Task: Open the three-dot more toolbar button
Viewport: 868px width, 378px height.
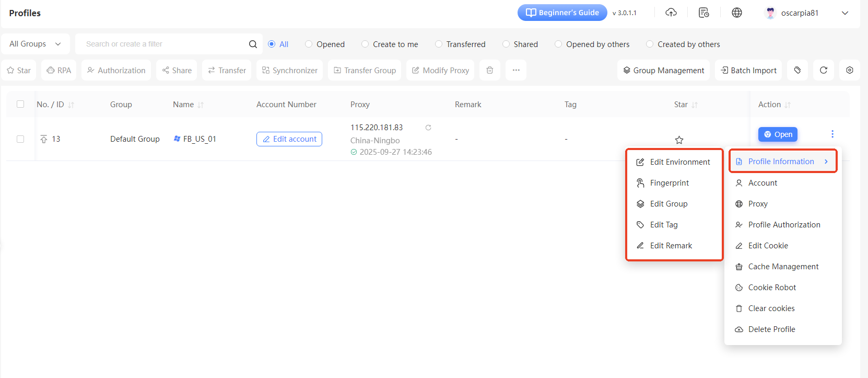Action: click(x=515, y=70)
